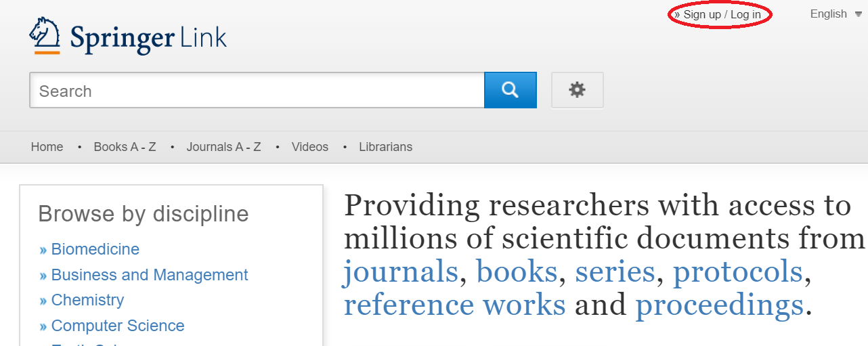
Task: Expand the English language dropdown
Action: click(x=836, y=14)
